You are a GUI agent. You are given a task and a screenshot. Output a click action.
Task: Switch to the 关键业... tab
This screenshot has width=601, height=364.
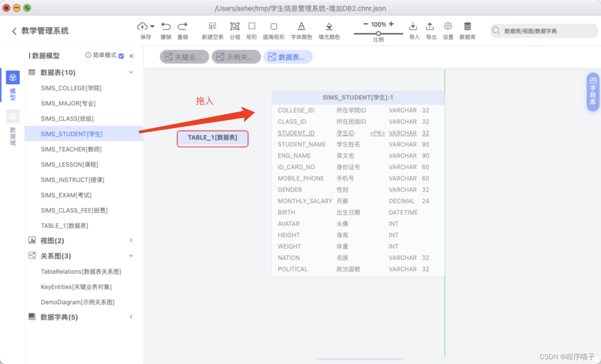tap(184, 57)
